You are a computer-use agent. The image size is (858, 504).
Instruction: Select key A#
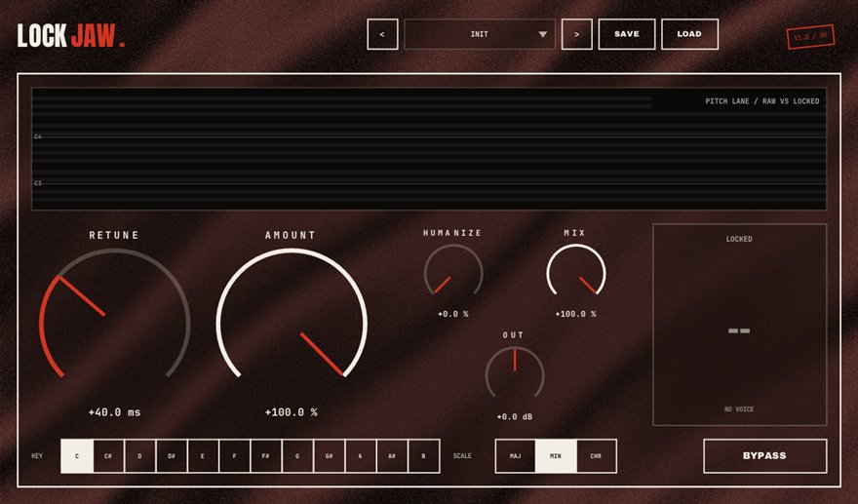(x=392, y=456)
